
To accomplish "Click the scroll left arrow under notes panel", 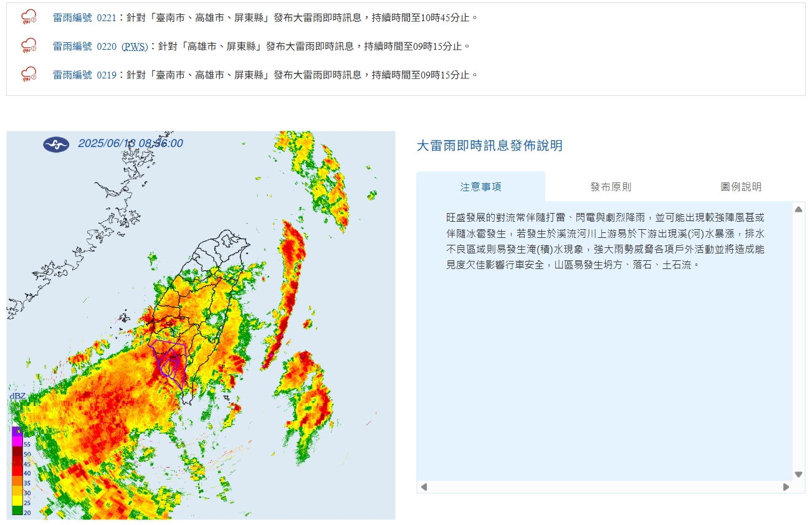I will [424, 487].
